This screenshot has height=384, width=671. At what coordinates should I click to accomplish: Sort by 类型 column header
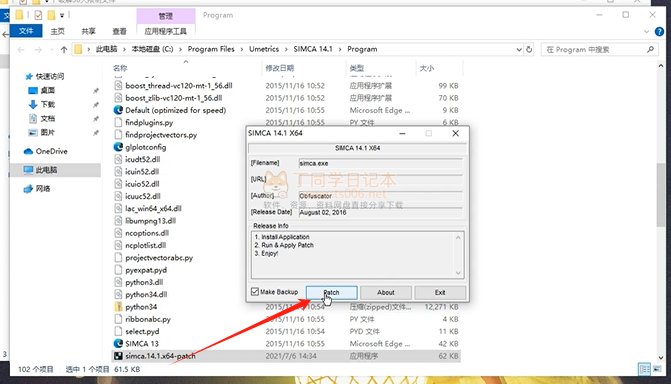[x=356, y=68]
